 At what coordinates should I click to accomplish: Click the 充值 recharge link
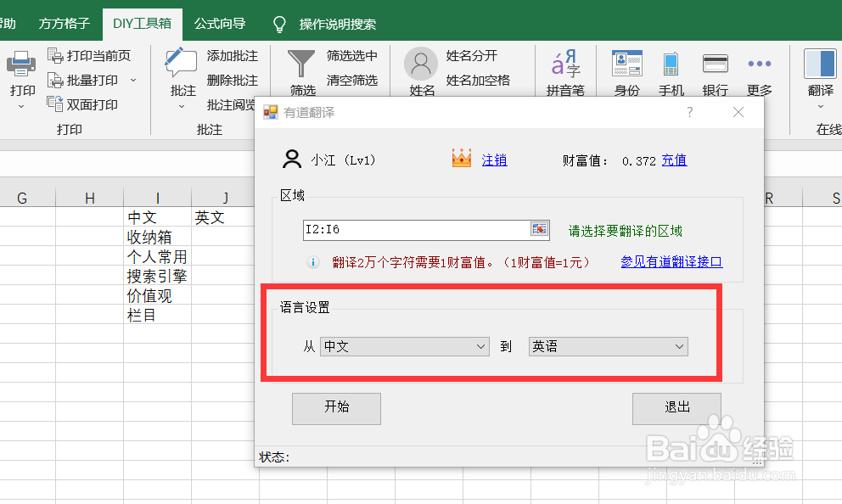click(x=674, y=160)
